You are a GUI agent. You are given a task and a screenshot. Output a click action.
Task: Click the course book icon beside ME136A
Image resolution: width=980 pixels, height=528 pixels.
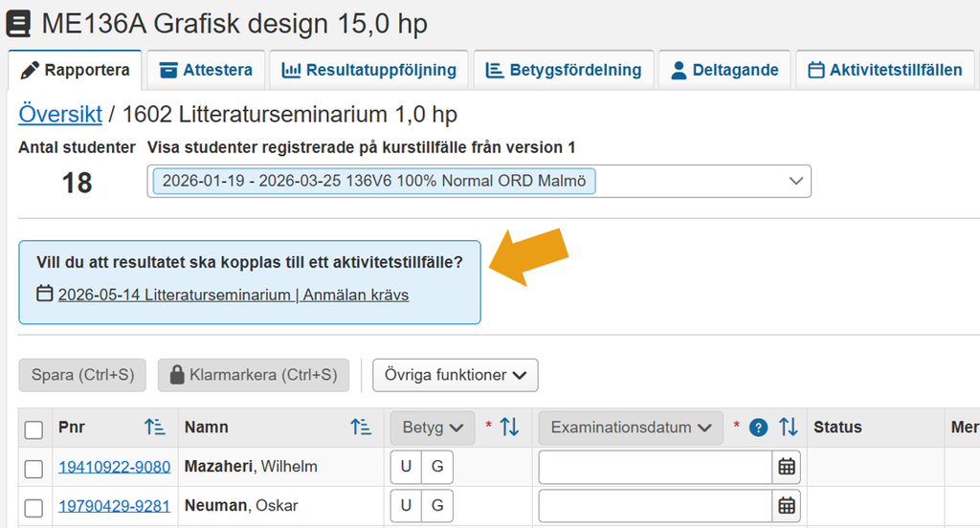pyautogui.click(x=19, y=24)
